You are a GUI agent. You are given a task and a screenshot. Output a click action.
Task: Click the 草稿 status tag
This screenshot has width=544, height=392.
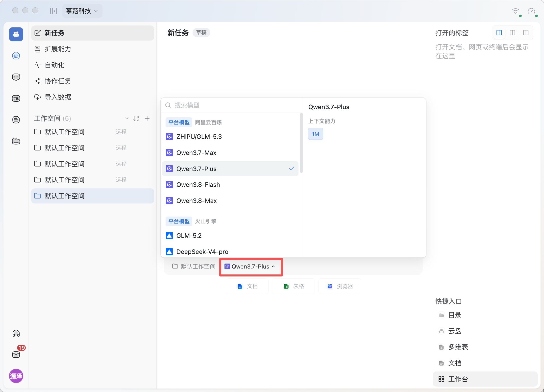[201, 33]
